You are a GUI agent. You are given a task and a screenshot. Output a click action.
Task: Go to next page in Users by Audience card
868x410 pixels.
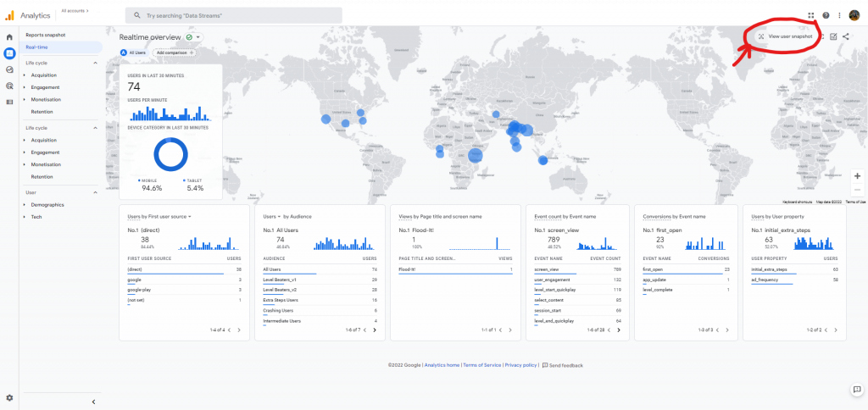[375, 330]
